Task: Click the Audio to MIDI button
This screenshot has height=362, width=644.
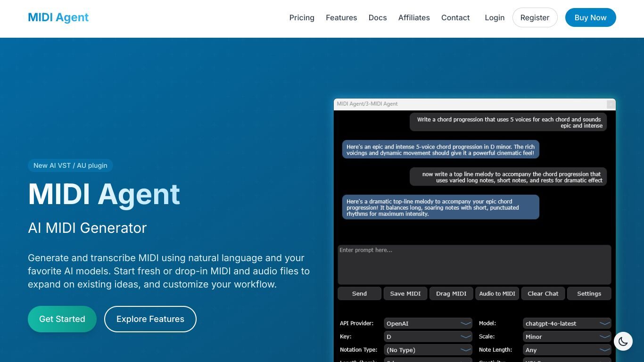Action: [497, 293]
